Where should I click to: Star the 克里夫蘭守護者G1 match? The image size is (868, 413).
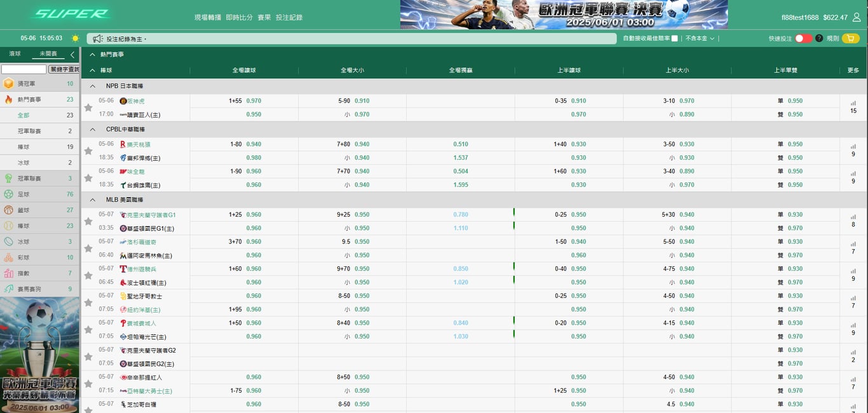(88, 222)
